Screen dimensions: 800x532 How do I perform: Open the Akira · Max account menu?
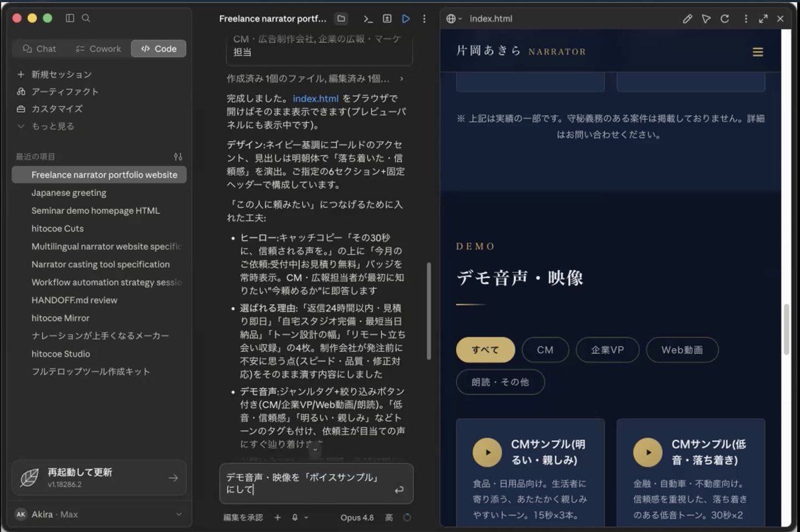[x=99, y=514]
